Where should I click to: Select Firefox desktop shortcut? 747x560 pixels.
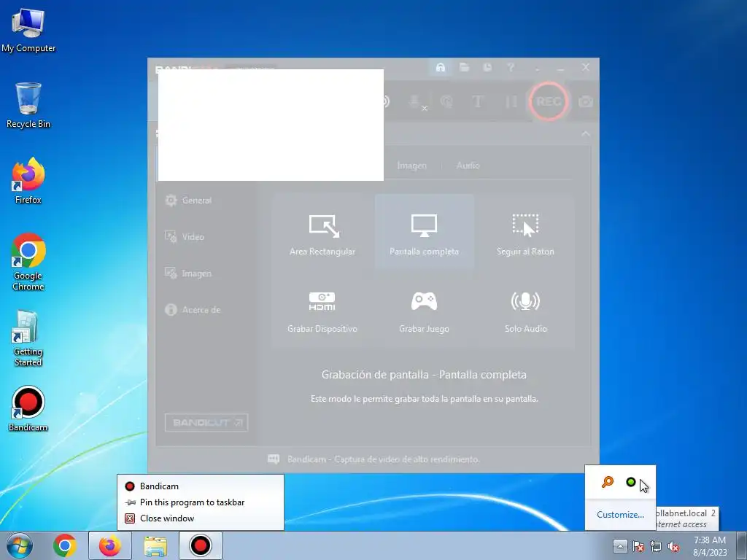tap(28, 181)
